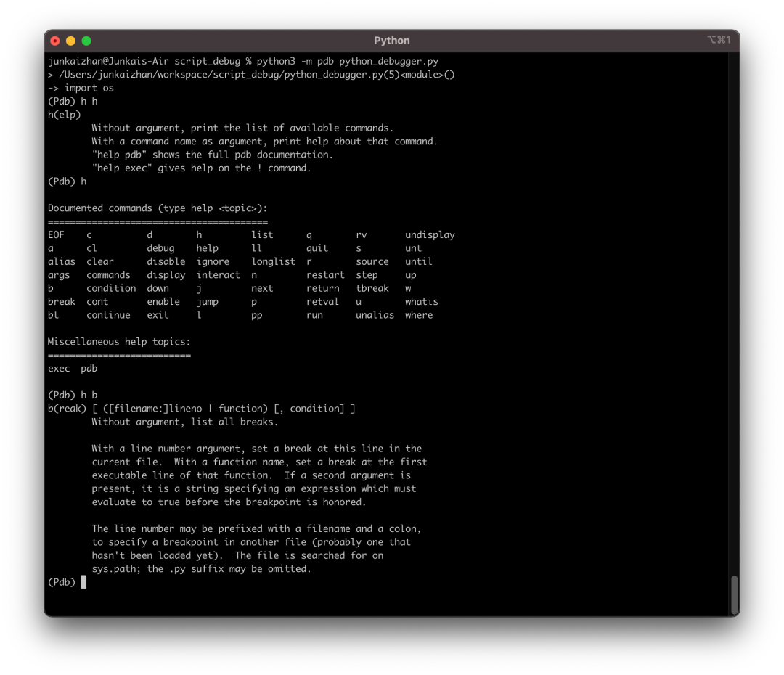
Task: Click the 'pp' command entry
Action: 256,316
